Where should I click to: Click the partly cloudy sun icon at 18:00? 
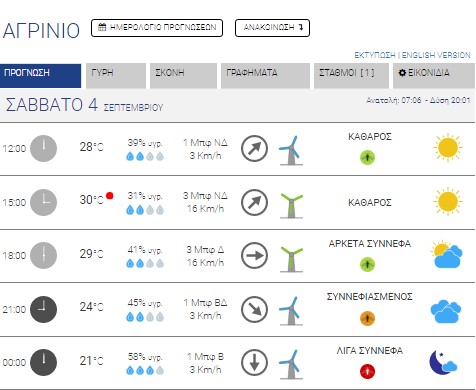[x=446, y=254]
